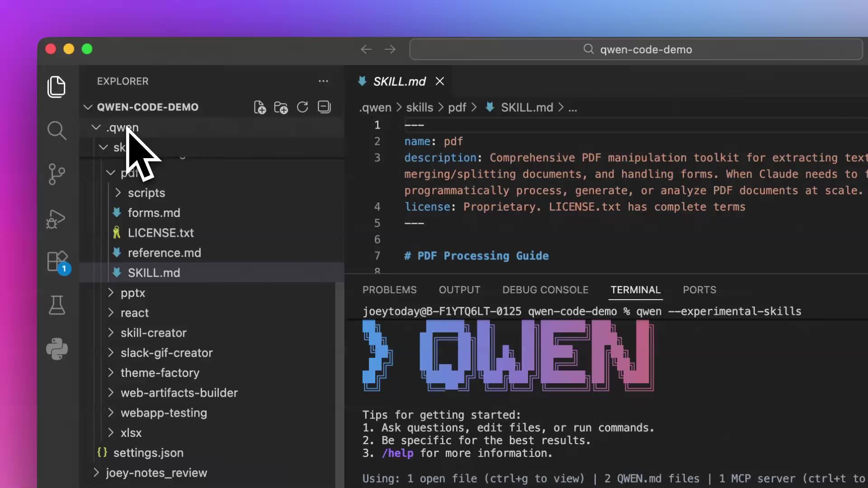The image size is (868, 488).
Task: Expand the pptx folder
Action: tap(132, 293)
